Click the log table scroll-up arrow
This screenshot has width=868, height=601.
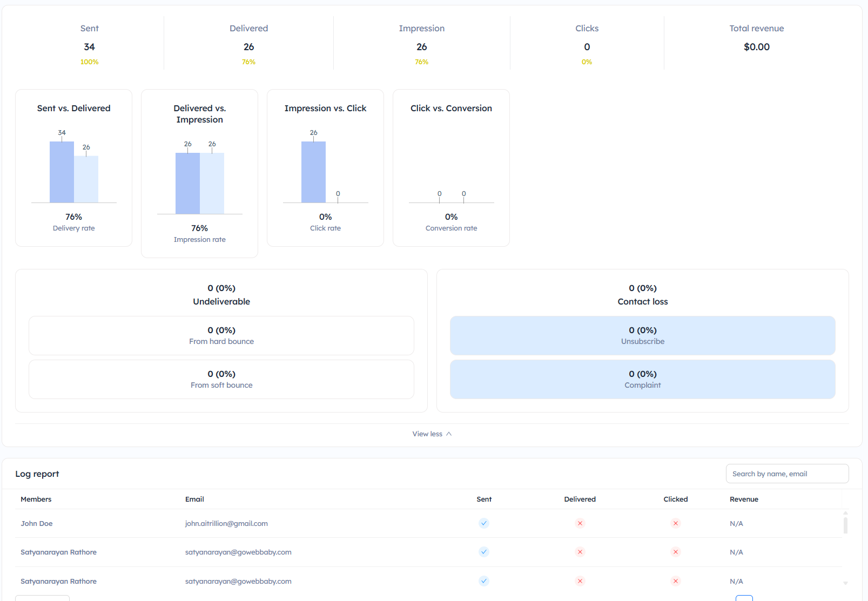coord(845,513)
